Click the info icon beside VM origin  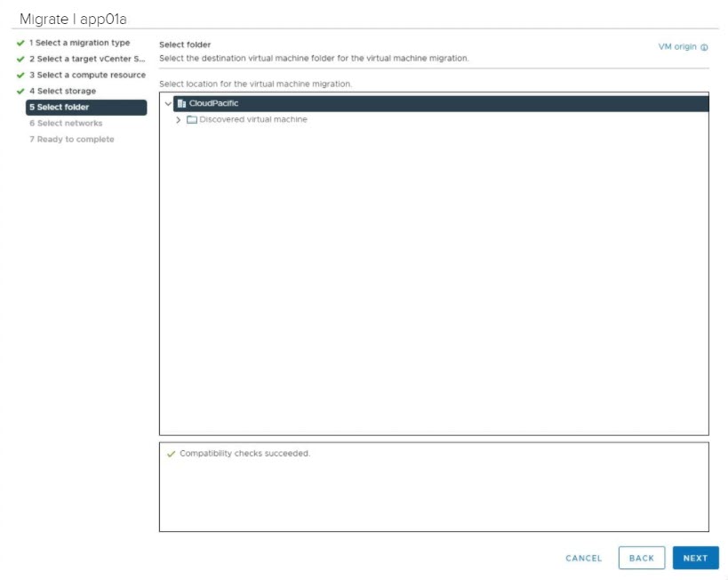(704, 48)
